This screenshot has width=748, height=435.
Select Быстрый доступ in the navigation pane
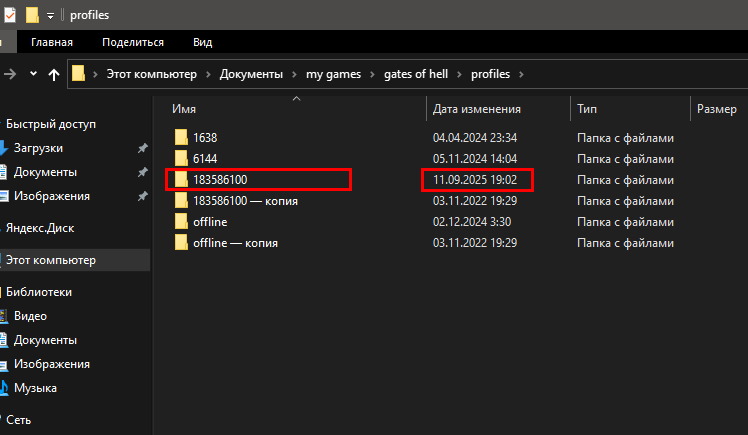(x=51, y=124)
